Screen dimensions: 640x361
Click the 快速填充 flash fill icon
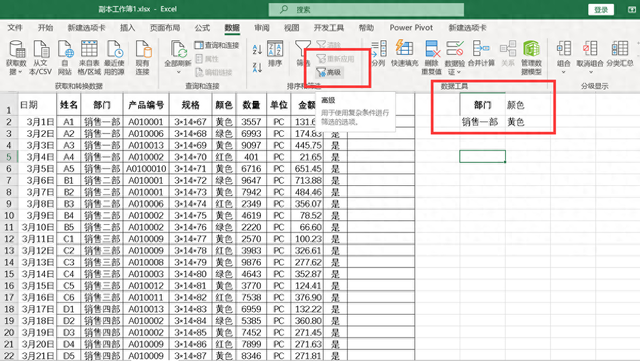click(404, 49)
